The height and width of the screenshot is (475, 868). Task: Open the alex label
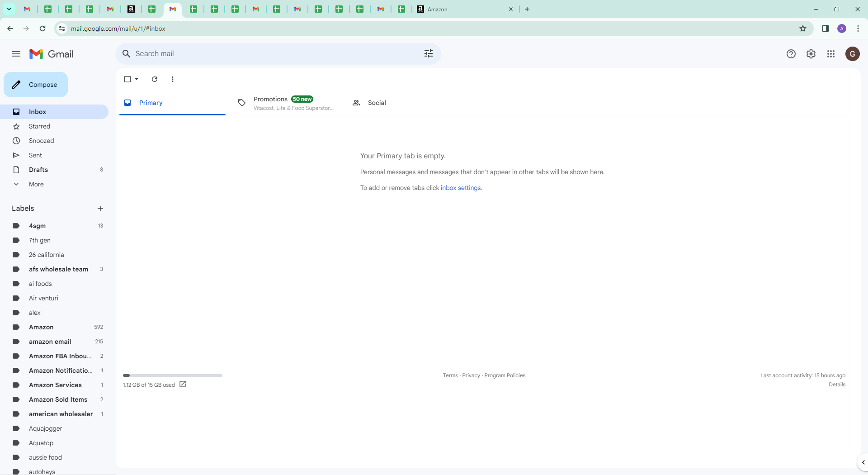pos(54,313)
